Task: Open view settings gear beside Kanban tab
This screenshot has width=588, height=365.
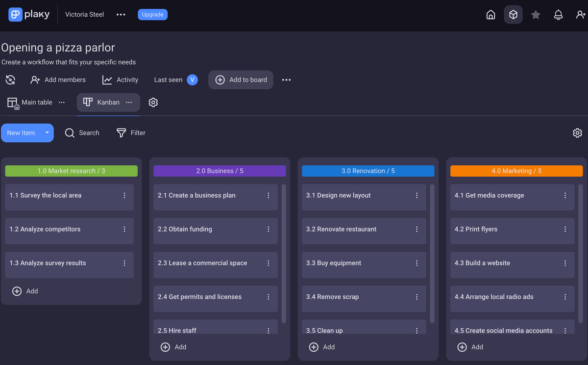Action: (x=153, y=103)
